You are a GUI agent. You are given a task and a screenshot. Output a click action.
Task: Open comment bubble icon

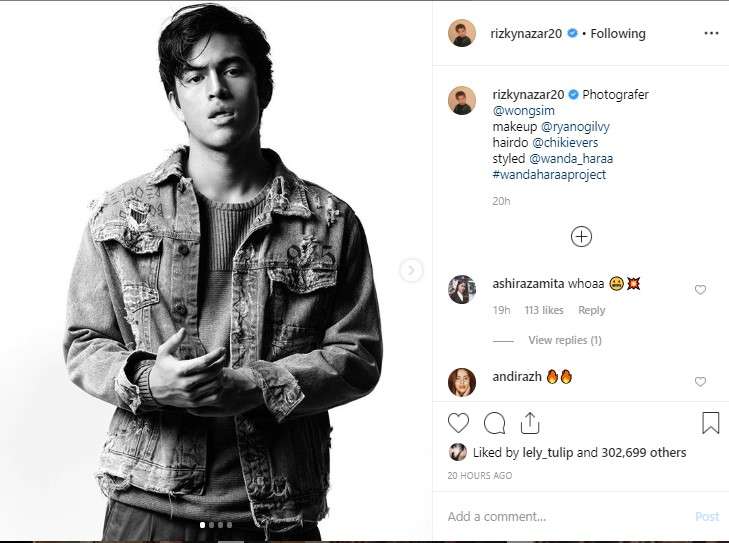(494, 422)
